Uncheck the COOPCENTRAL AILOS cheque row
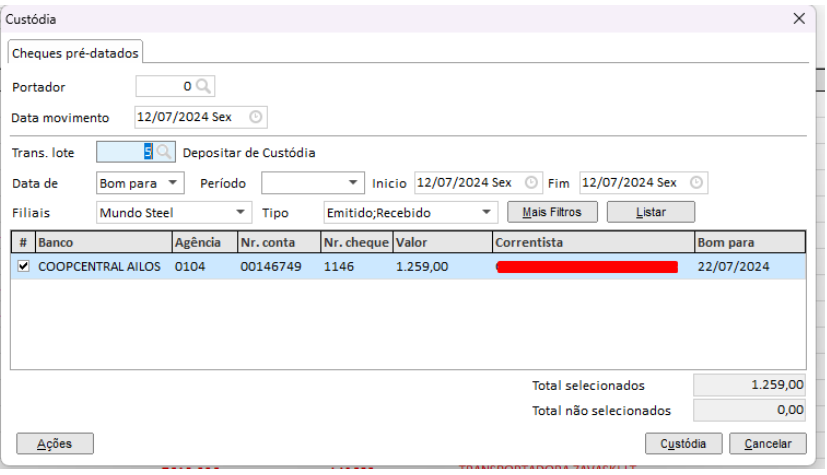Viewport: 827px width, 475px height. pos(23,266)
